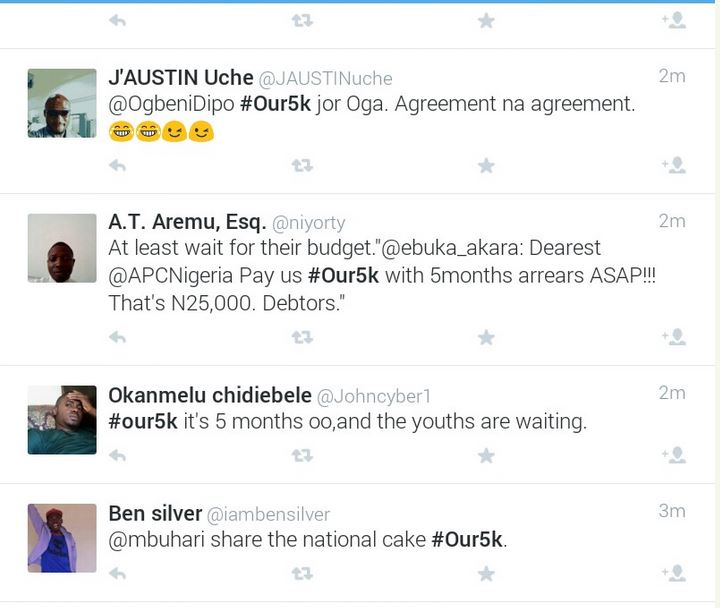This screenshot has height=608, width=720.
Task: Open A.T. Aremu's avatar thumbnail
Action: pyautogui.click(x=62, y=248)
